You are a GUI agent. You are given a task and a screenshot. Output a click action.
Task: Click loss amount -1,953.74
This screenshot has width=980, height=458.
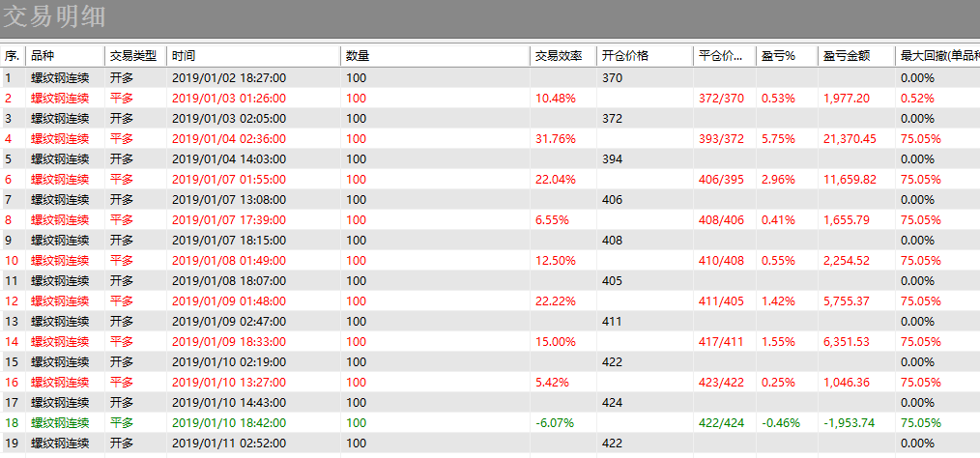(x=849, y=423)
